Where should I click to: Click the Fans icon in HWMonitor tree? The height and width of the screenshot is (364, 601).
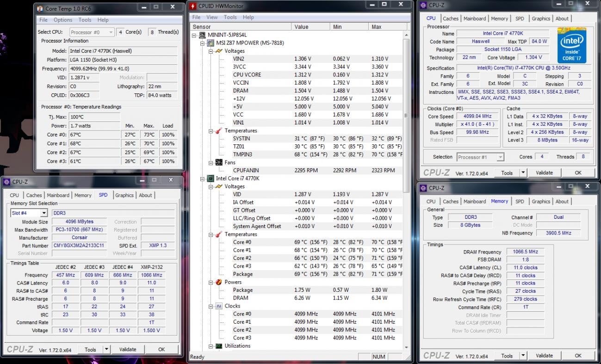219,162
